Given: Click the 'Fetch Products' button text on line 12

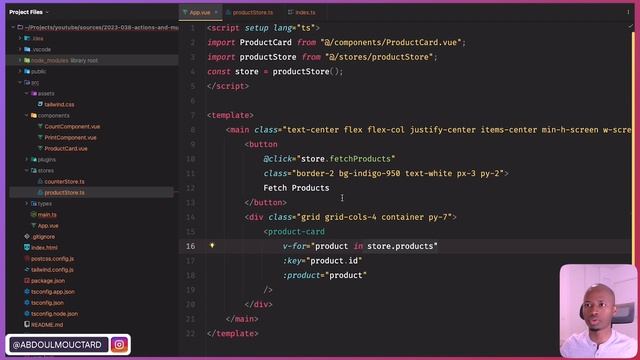Looking at the screenshot, I should point(296,188).
